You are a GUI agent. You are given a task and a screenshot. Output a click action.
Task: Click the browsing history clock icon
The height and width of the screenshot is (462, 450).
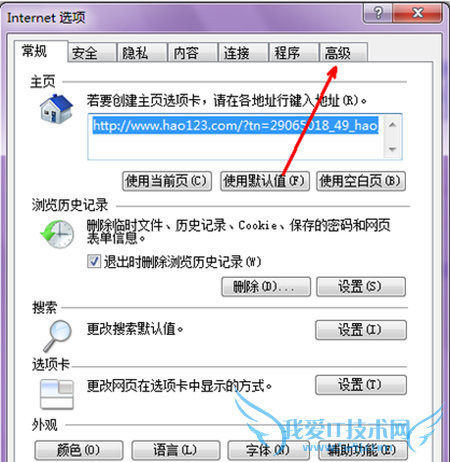tap(57, 234)
